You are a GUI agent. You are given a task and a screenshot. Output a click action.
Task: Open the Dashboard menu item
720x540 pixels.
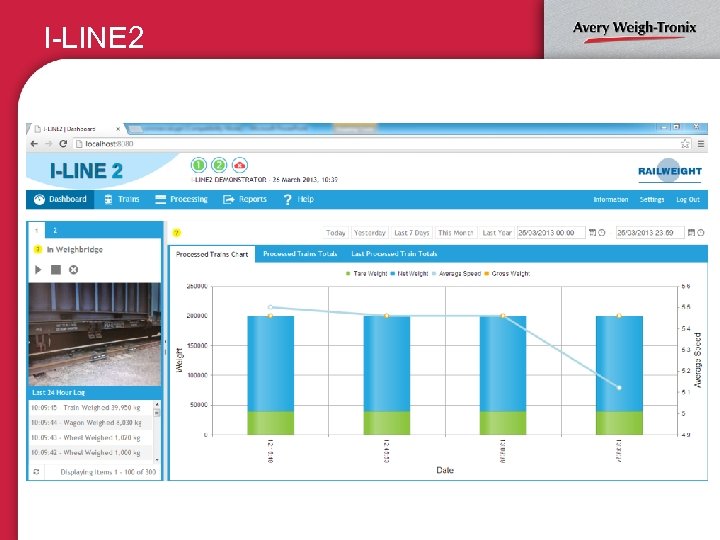(x=60, y=199)
